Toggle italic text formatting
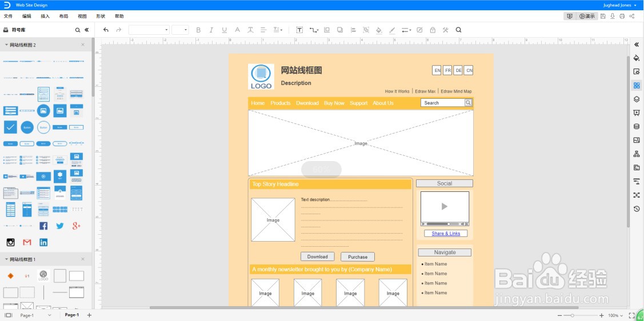 pyautogui.click(x=211, y=30)
